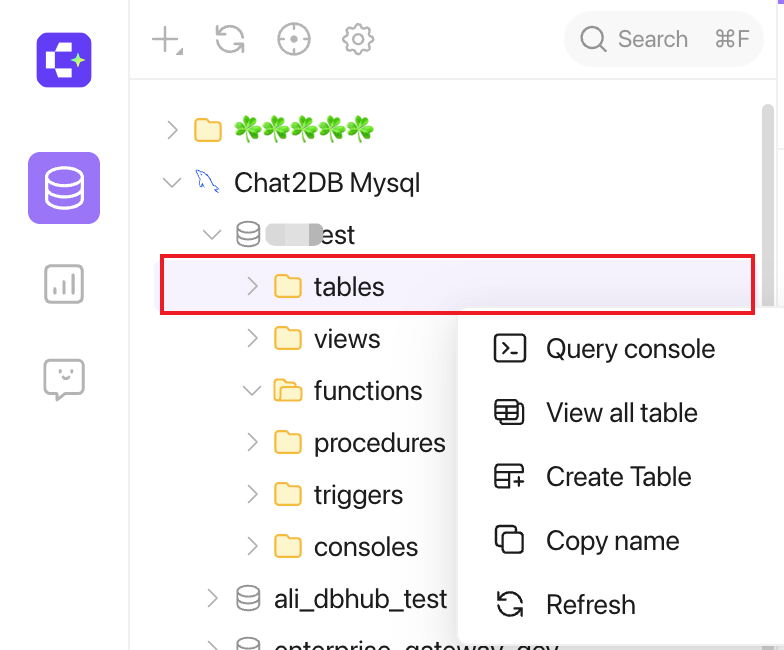Click the views folder icon
The height and width of the screenshot is (650, 784).
point(288,338)
